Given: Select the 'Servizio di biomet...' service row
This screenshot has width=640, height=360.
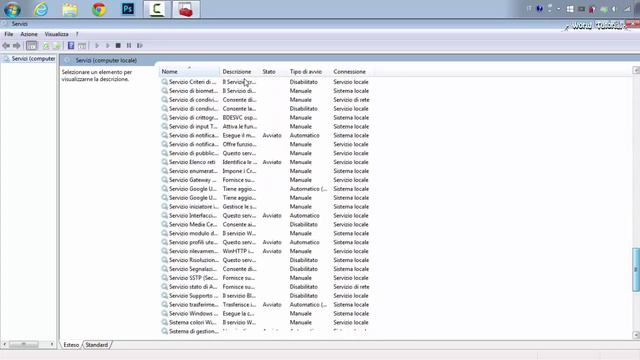Looking at the screenshot, I should [265, 91].
